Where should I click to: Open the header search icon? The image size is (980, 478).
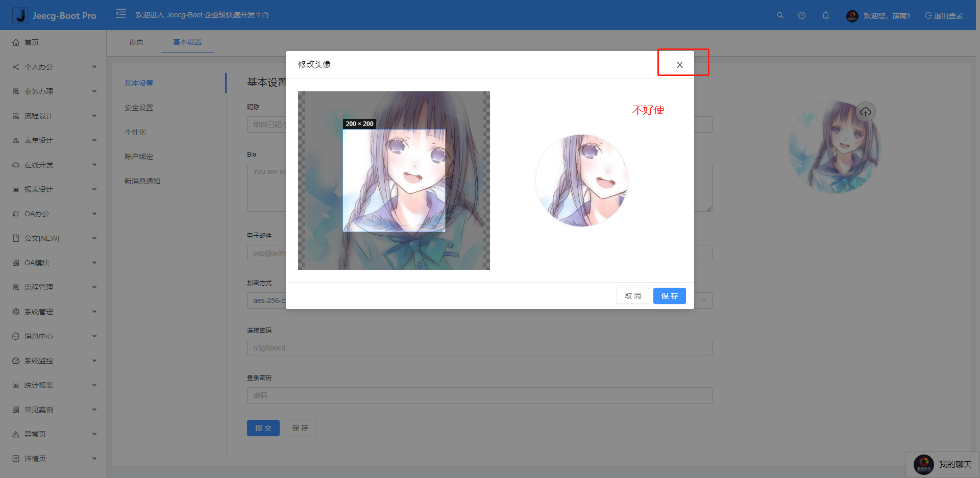(x=780, y=15)
